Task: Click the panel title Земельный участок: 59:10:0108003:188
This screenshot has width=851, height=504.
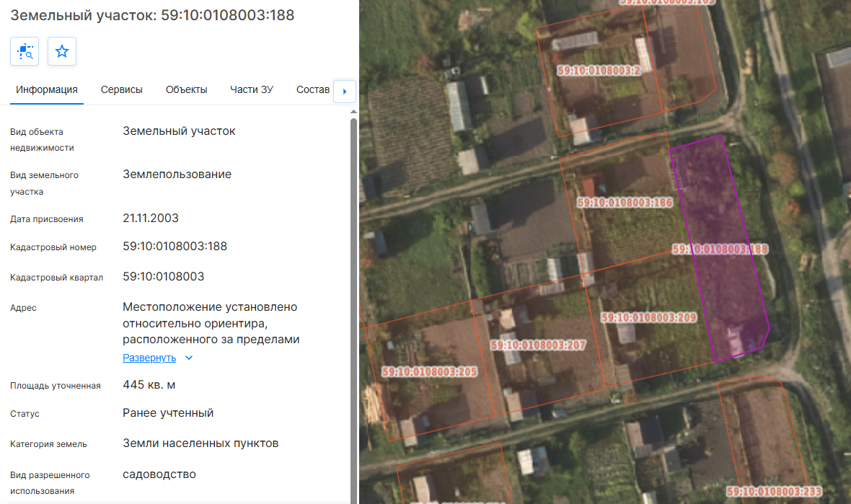Action: coord(152,15)
